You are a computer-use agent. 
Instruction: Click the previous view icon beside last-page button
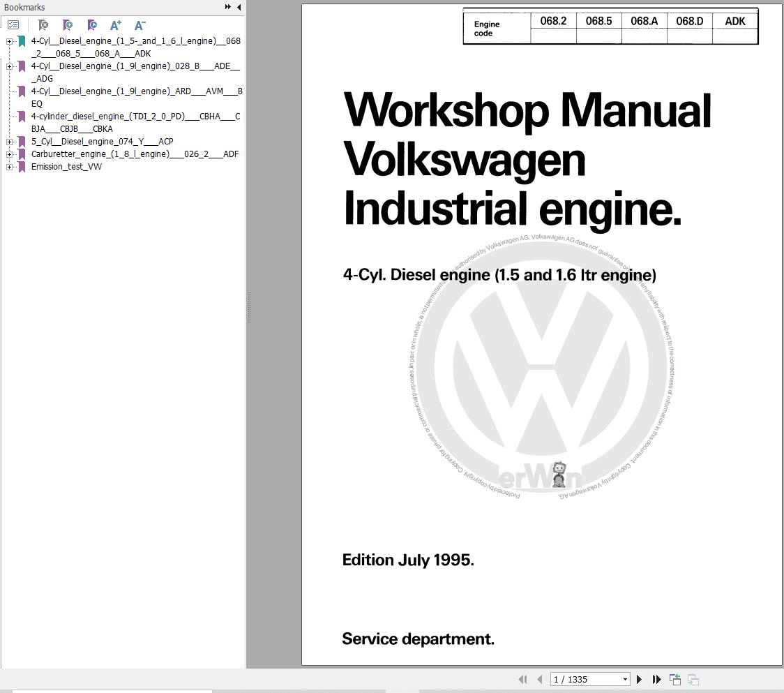point(675,680)
